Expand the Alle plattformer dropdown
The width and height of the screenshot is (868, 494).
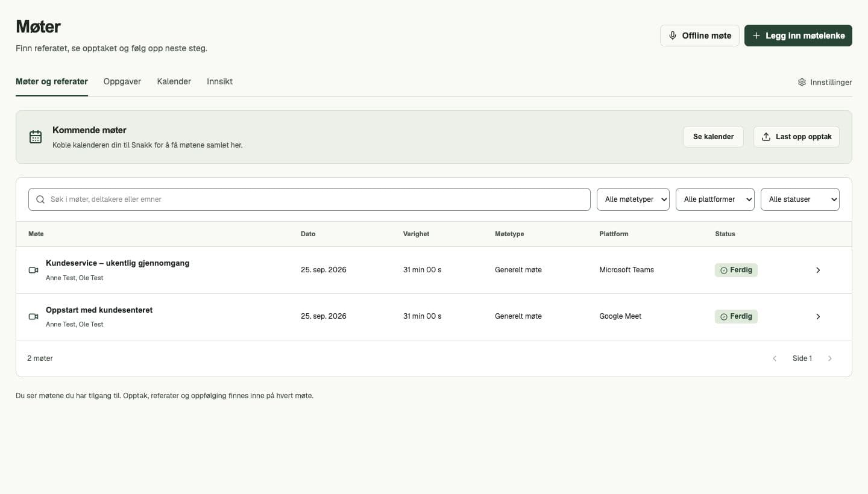tap(715, 199)
